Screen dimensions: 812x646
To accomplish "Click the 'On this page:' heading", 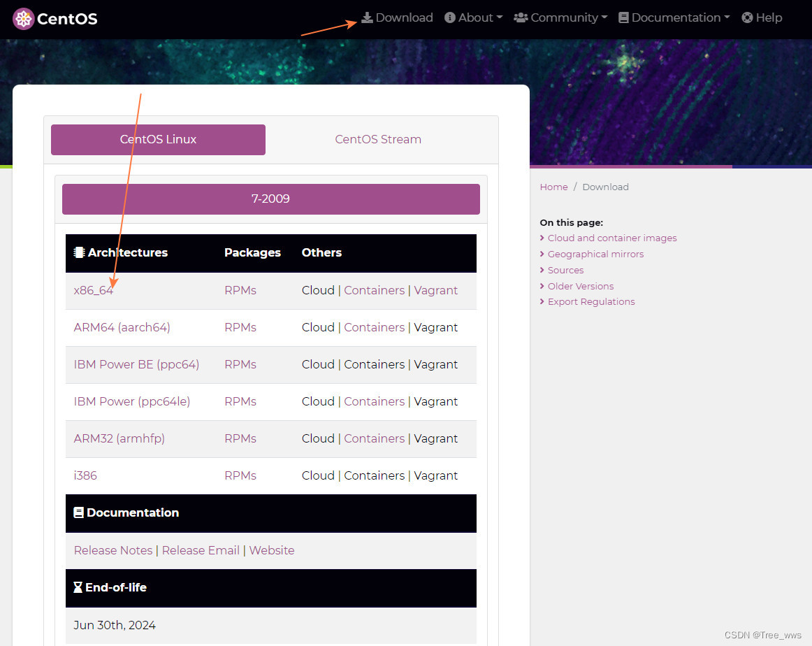I will tap(571, 223).
